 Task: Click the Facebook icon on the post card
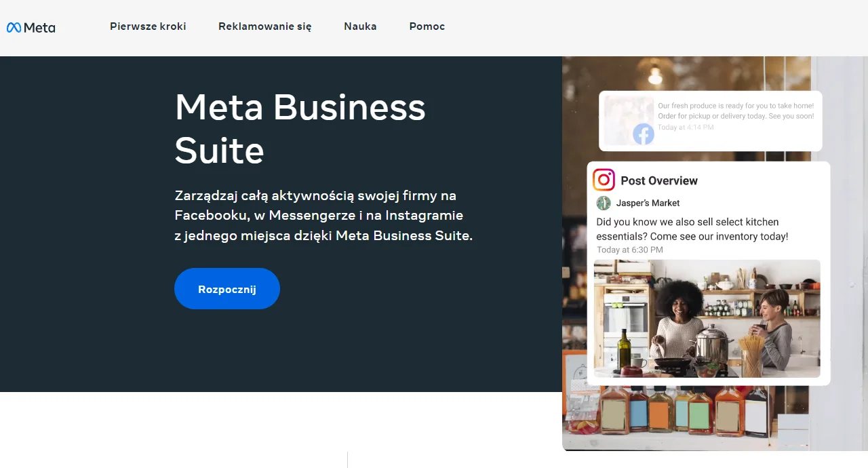pyautogui.click(x=644, y=134)
